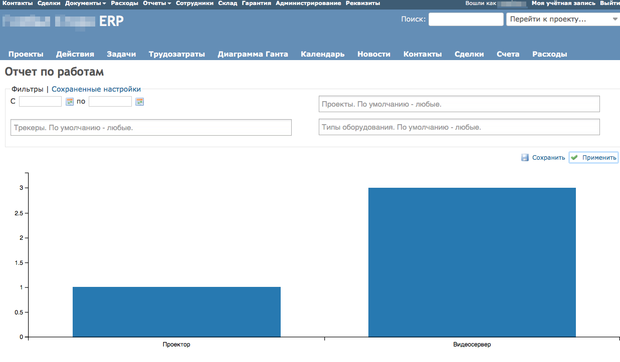Click the Типы оборудования filter field

click(459, 127)
